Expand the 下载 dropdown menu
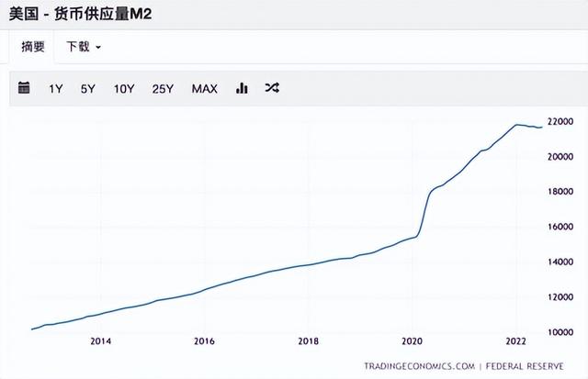Viewport: 588px width, 379px height. pos(84,47)
